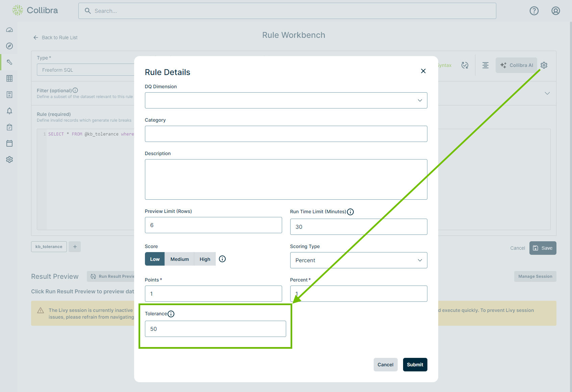Click Cancel beside Save button
Screen dimensions: 572x392
pos(517,248)
